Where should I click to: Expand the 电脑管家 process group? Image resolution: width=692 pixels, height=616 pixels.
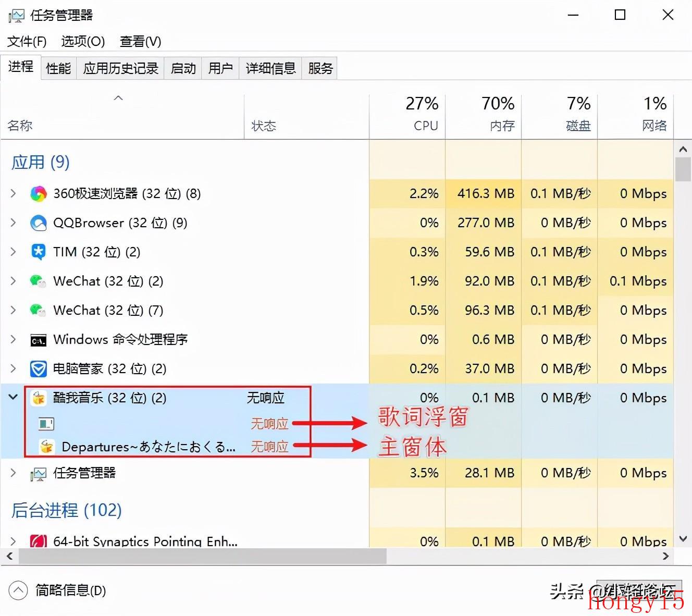pos(13,369)
